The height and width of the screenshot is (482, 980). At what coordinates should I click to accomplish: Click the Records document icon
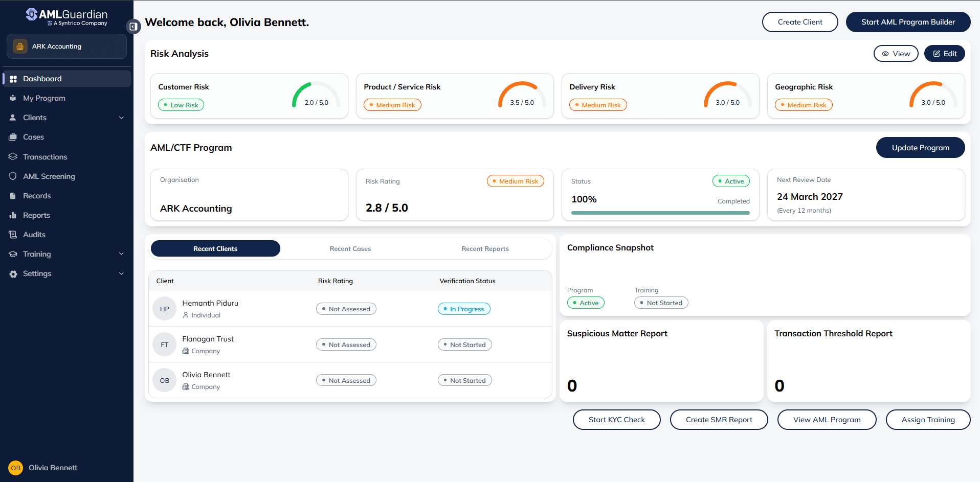pyautogui.click(x=13, y=196)
